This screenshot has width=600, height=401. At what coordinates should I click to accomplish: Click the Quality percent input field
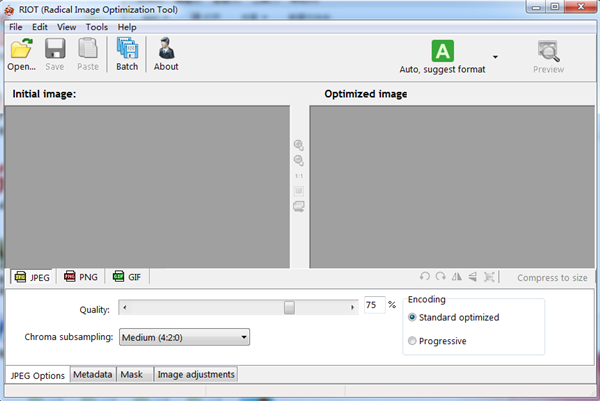click(373, 305)
